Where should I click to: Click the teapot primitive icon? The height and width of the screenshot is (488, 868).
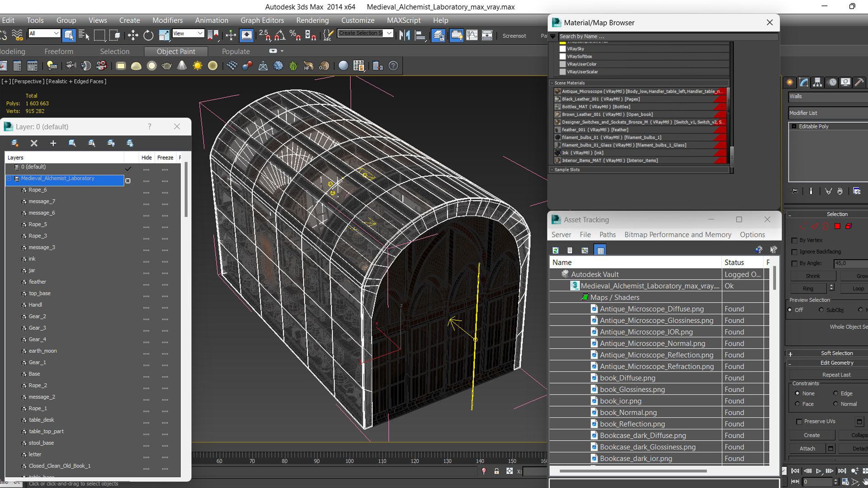pyautogui.click(x=167, y=66)
